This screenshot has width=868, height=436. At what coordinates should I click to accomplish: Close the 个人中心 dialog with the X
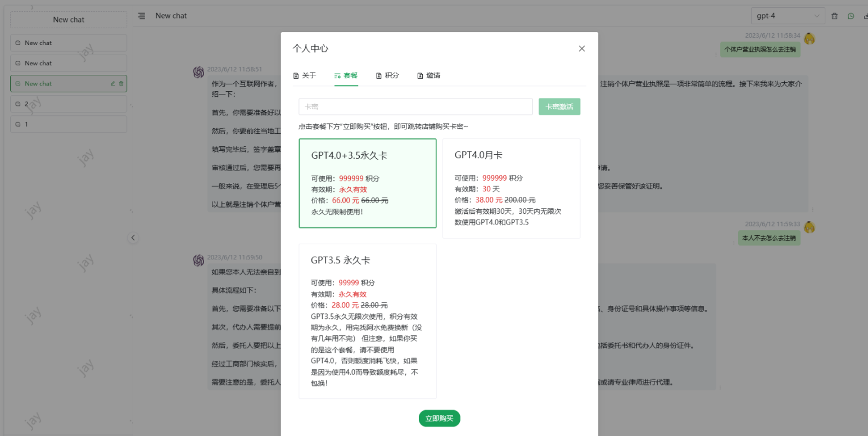pyautogui.click(x=582, y=49)
